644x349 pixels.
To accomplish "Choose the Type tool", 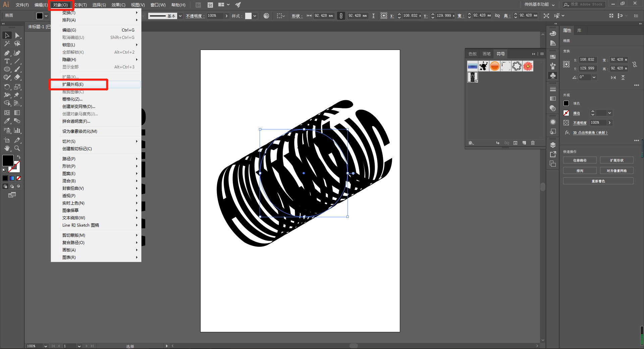I will tap(7, 61).
